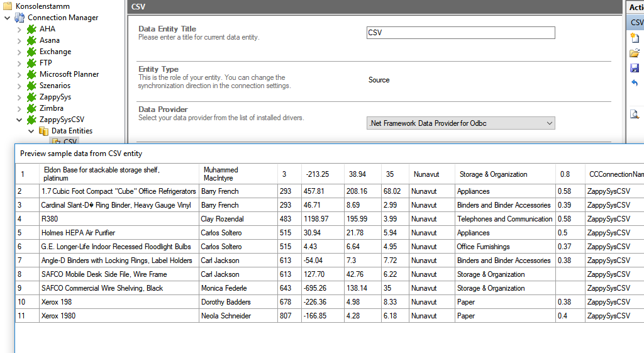Click the Connection Manager icon in tree
The image size is (644, 353).
click(x=19, y=18)
